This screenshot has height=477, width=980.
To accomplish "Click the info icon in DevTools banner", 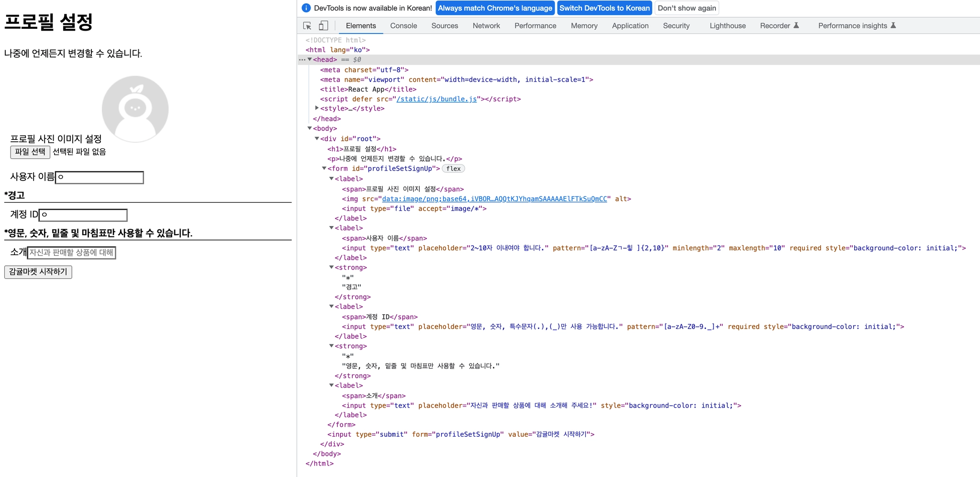I will coord(306,8).
